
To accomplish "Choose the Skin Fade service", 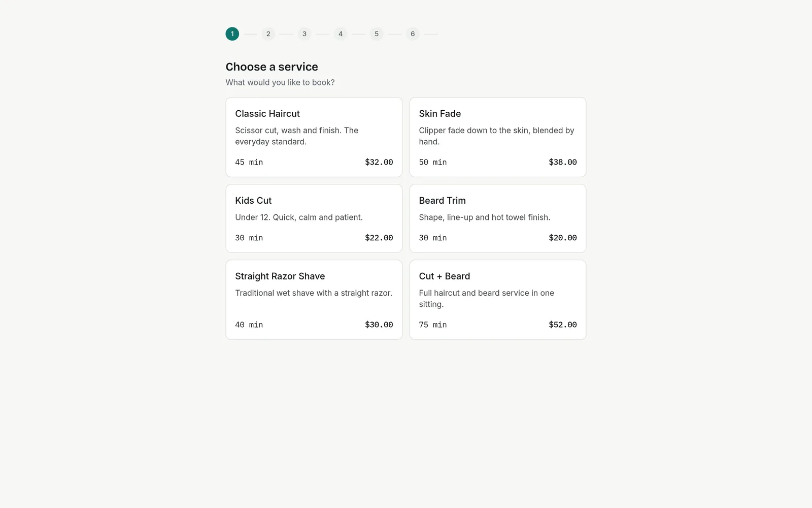I will (x=497, y=137).
